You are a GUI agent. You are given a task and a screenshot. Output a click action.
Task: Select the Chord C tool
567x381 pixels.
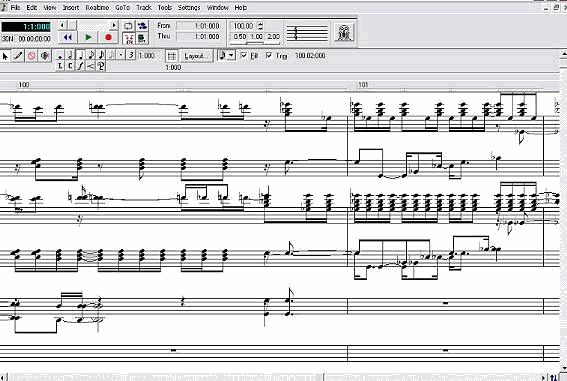[70, 66]
